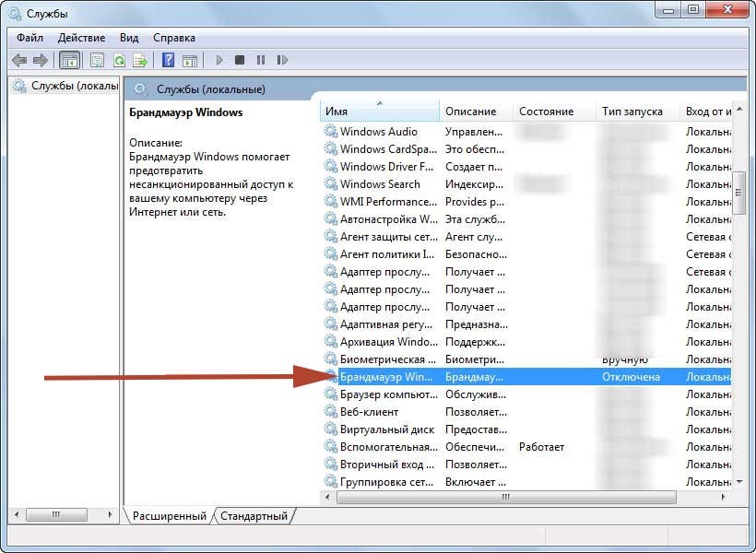
Task: Click the green Refresh toolbar icon
Action: click(119, 61)
